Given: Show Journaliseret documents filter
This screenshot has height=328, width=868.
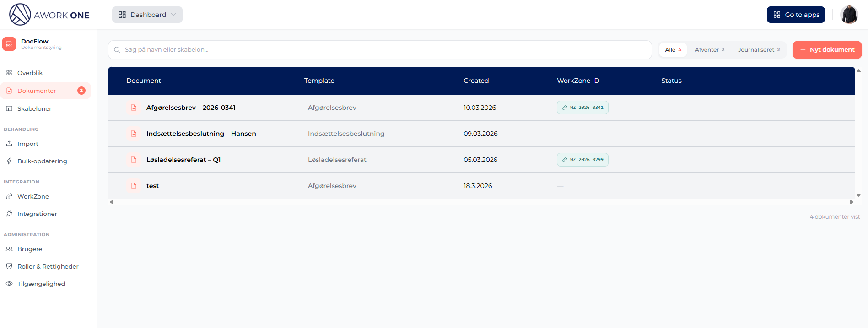Looking at the screenshot, I should point(758,50).
